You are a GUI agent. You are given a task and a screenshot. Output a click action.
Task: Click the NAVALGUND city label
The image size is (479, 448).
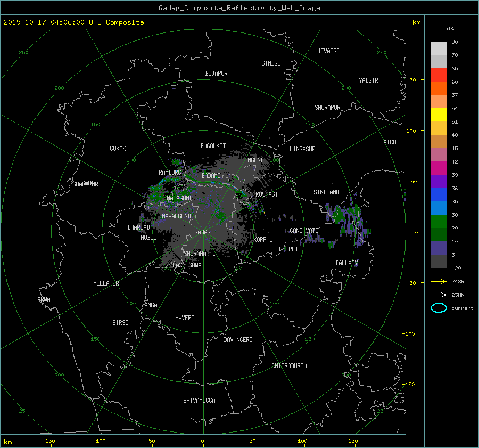(x=176, y=216)
